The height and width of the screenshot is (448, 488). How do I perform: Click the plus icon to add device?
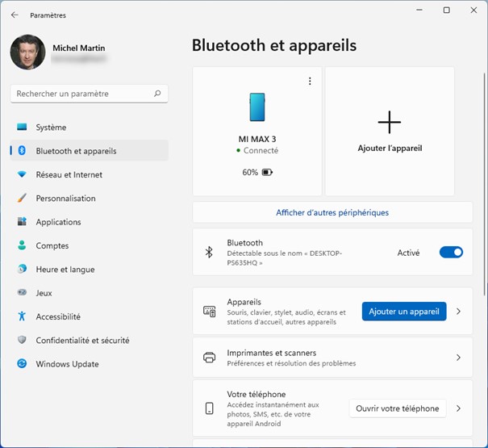[390, 122]
